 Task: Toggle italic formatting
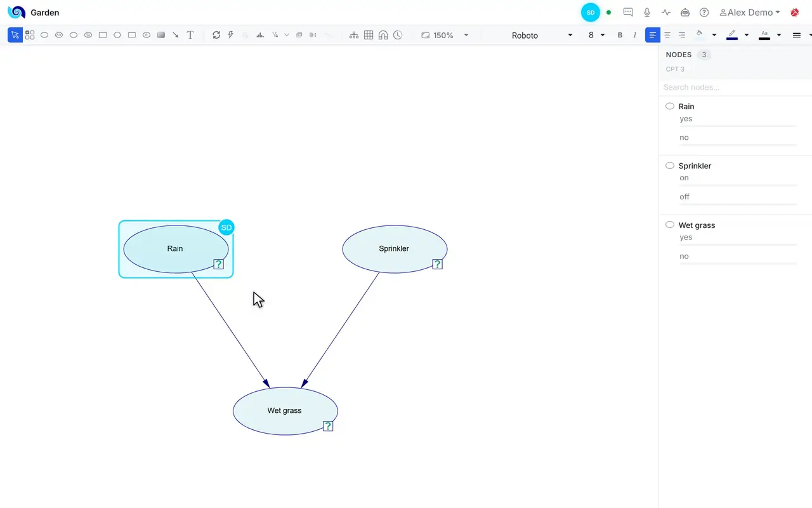pyautogui.click(x=634, y=35)
